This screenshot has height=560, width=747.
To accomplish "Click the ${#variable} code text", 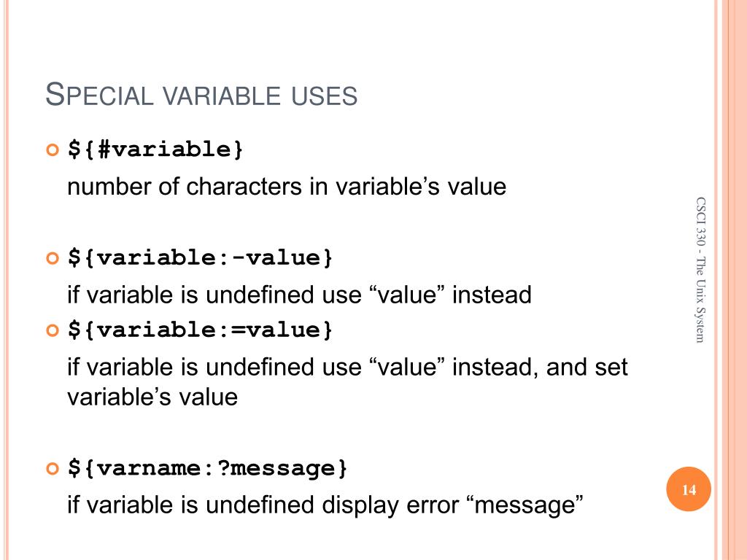I will 155,149.
